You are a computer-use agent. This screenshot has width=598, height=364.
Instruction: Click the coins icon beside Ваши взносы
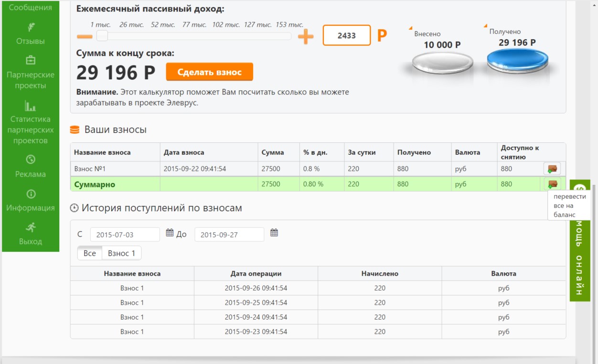point(75,129)
